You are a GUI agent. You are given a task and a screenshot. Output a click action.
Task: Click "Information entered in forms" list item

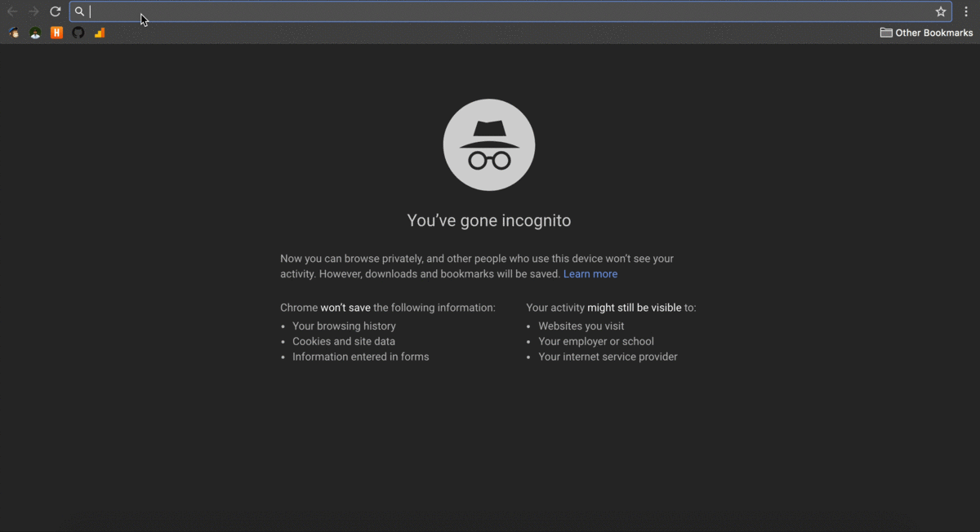point(361,357)
